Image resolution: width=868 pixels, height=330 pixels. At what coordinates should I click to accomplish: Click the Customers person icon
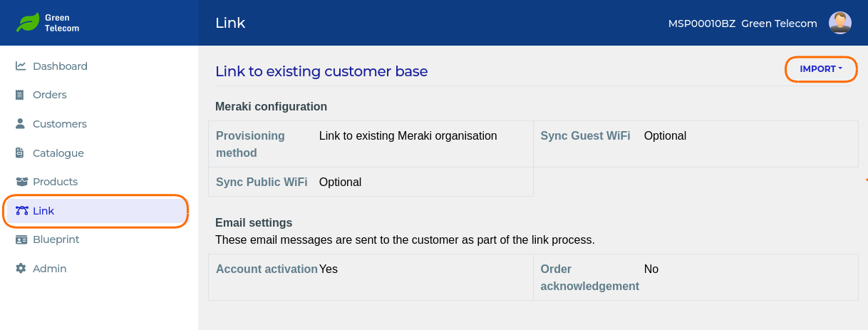pyautogui.click(x=21, y=123)
